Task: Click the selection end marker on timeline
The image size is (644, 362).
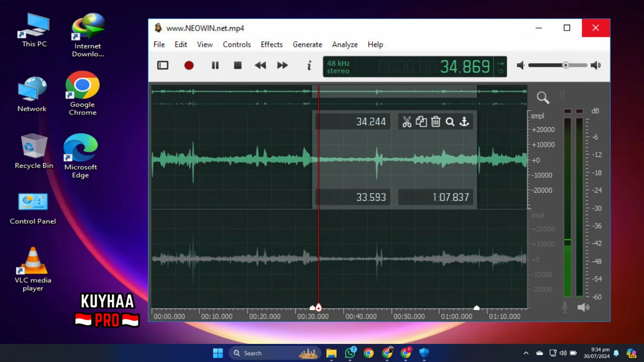Action: pyautogui.click(x=477, y=307)
